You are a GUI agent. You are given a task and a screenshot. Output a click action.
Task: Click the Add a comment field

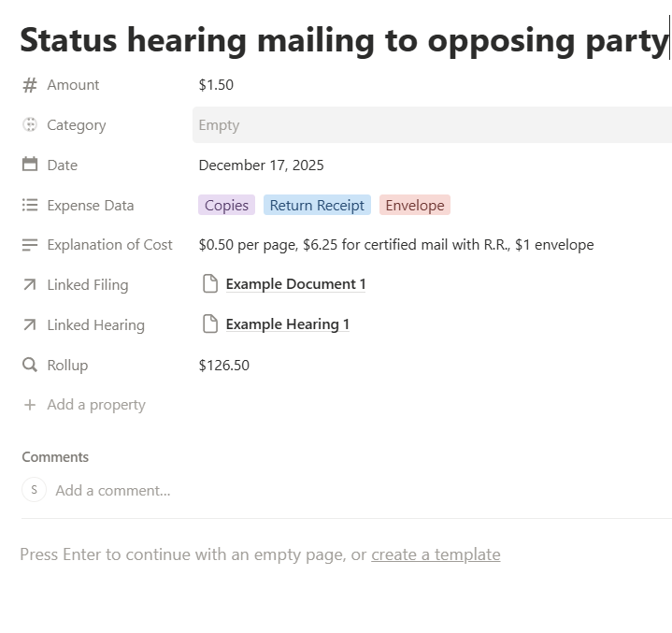pos(113,490)
